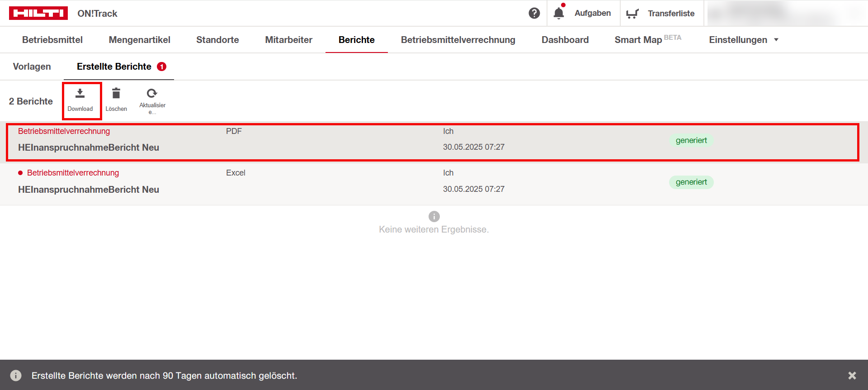This screenshot has height=390, width=868.
Task: Open the Aufgaben tasks link
Action: pos(592,13)
